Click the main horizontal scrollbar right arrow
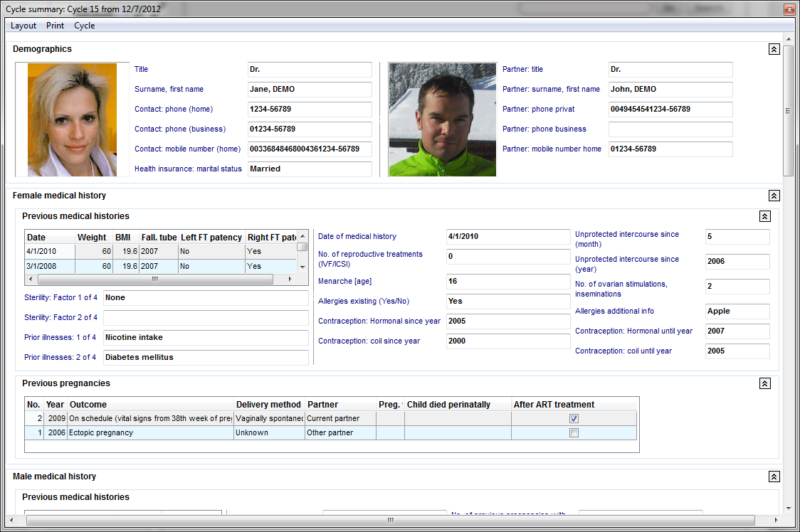Viewport: 800px width, 532px height. [776, 521]
